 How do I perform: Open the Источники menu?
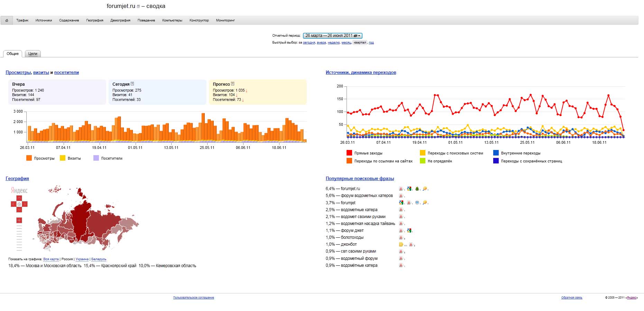(44, 20)
